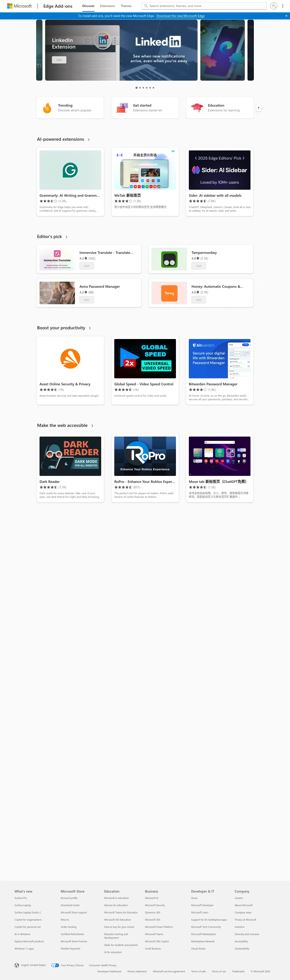Click the Tampermonkey icon

(x=169, y=259)
